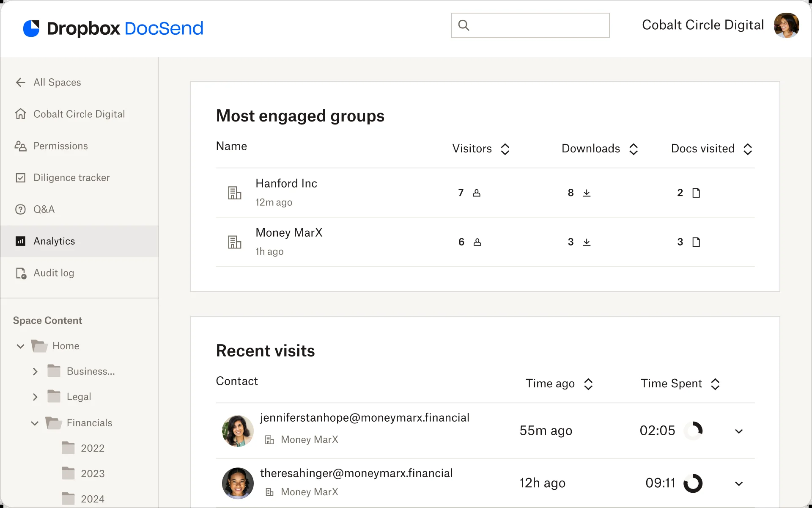Expand the Business folder chevron
The width and height of the screenshot is (812, 508).
point(35,372)
